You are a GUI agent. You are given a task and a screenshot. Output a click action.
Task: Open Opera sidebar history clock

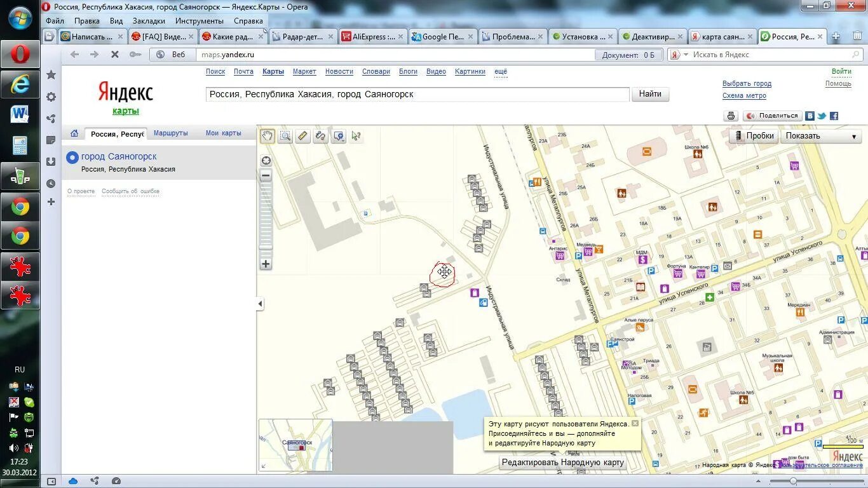pos(51,184)
